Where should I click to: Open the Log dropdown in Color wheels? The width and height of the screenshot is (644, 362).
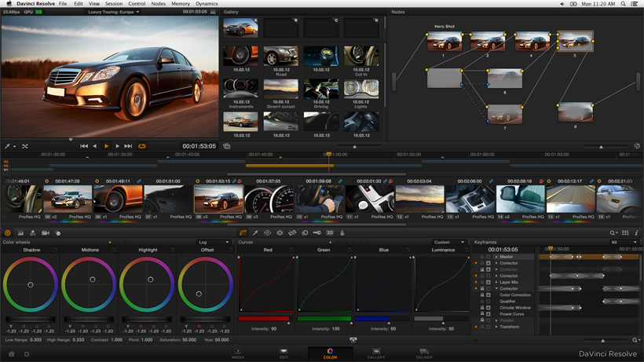pyautogui.click(x=213, y=243)
